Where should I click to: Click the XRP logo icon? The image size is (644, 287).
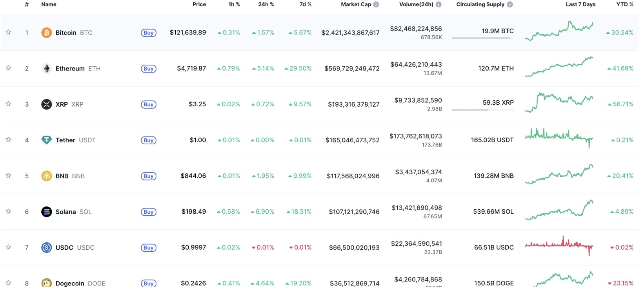point(46,104)
